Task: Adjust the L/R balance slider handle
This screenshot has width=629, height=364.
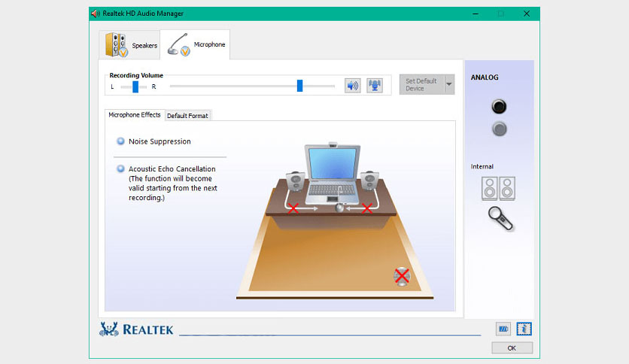Action: click(135, 86)
